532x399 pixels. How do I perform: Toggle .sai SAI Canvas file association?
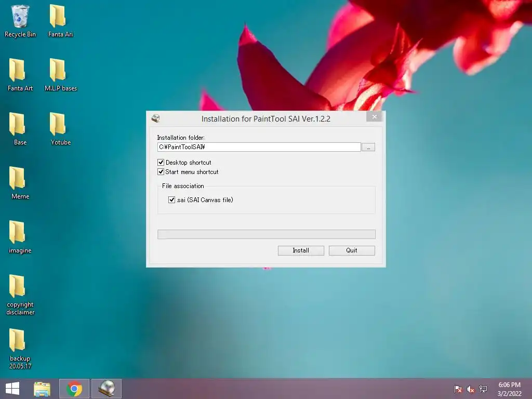[x=171, y=200]
